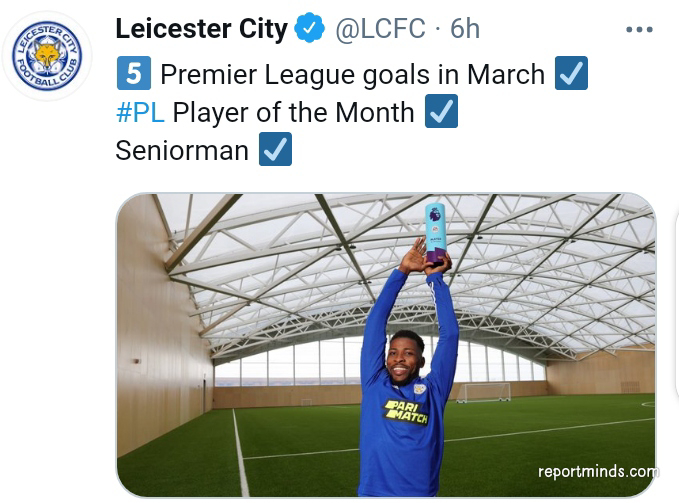Click the number 5 keycap emoji
Viewport: 679px width, 503px height.
(133, 74)
